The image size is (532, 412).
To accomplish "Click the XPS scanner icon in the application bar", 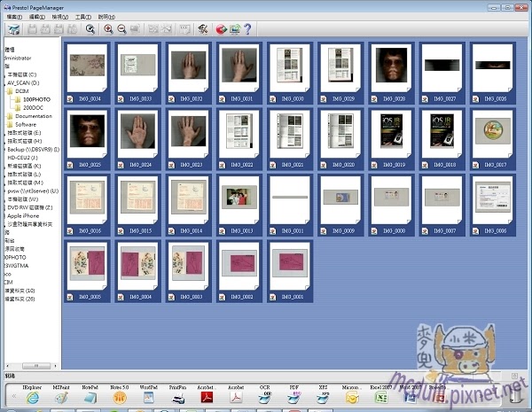I will pyautogui.click(x=323, y=397).
